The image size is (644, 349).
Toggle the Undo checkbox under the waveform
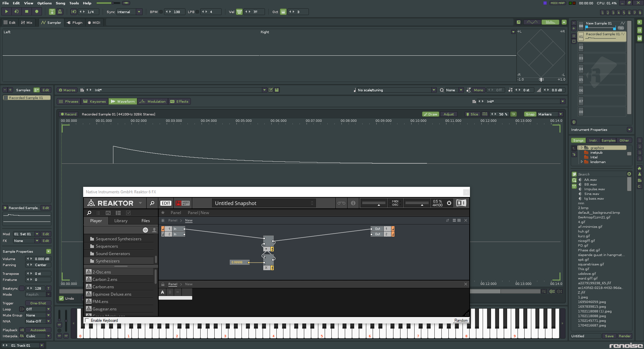(x=61, y=298)
